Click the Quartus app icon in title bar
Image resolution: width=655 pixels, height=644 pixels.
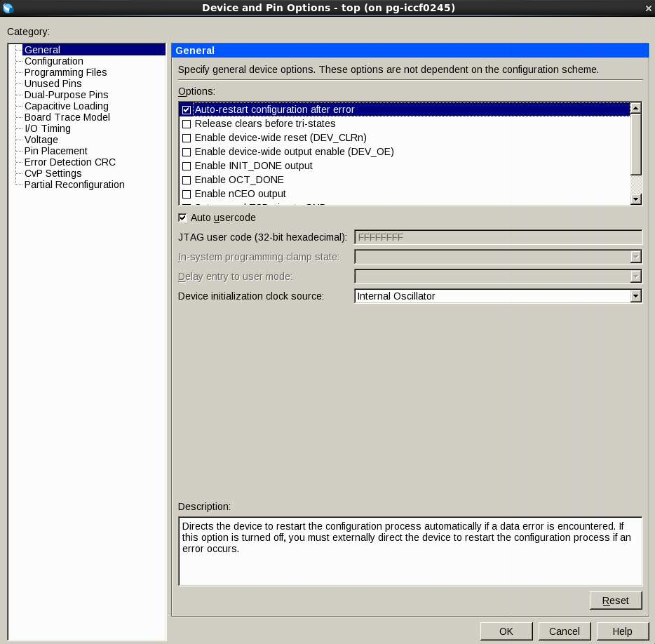(8, 8)
